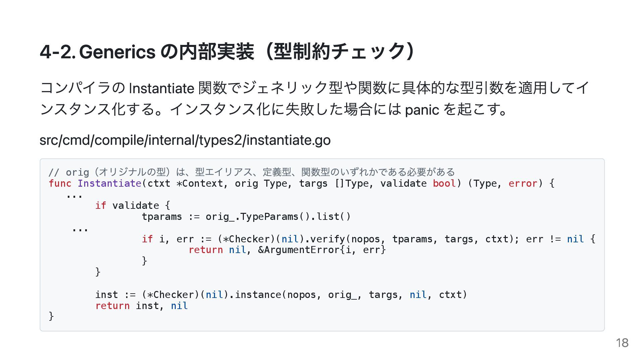Click the word 'Instantiate' in the description paragraph

161,88
